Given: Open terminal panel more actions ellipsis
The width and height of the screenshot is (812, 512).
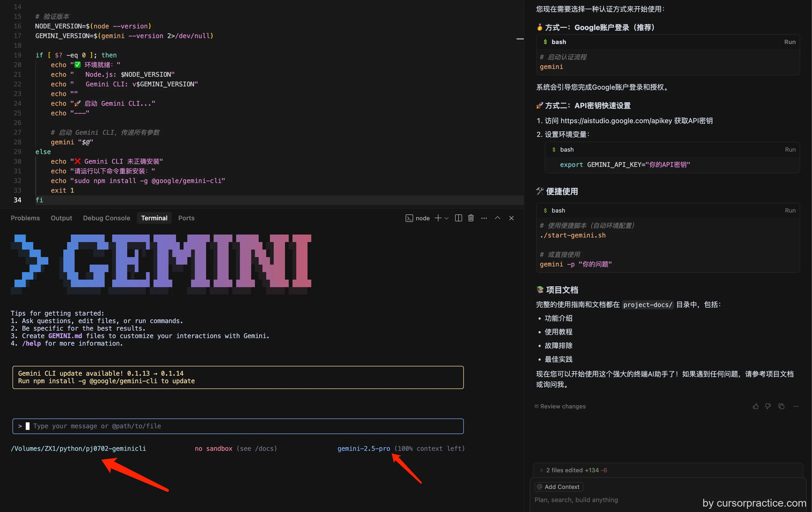Looking at the screenshot, I should coord(484,218).
